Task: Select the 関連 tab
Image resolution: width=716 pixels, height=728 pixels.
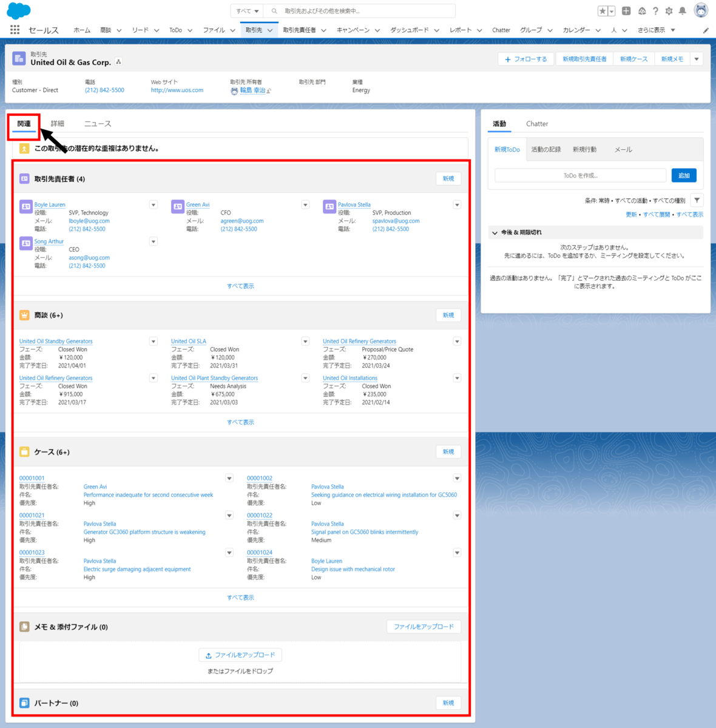Action: coord(24,124)
